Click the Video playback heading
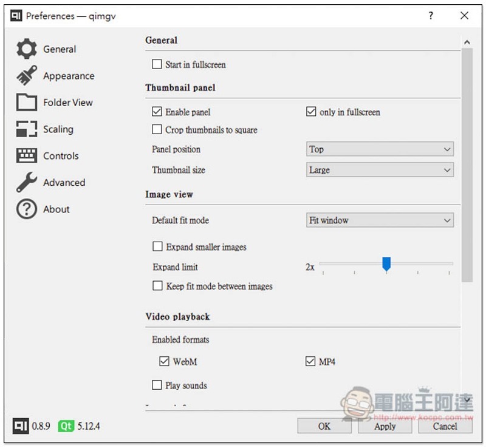Image resolution: width=486 pixels, height=448 pixels. (178, 317)
